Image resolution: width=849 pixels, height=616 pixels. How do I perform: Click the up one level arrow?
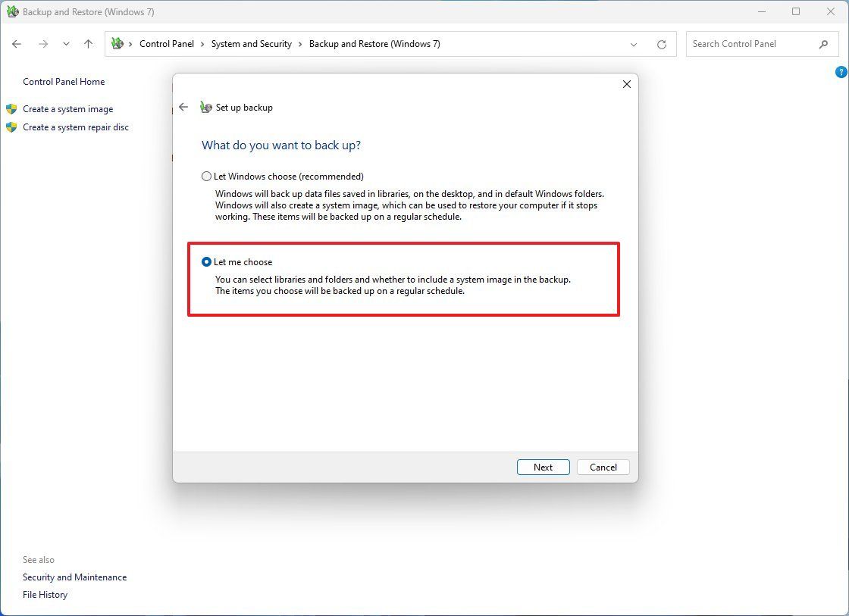pyautogui.click(x=88, y=44)
